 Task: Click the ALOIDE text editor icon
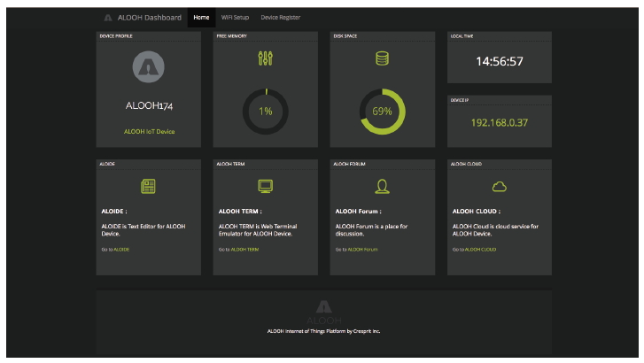148,186
